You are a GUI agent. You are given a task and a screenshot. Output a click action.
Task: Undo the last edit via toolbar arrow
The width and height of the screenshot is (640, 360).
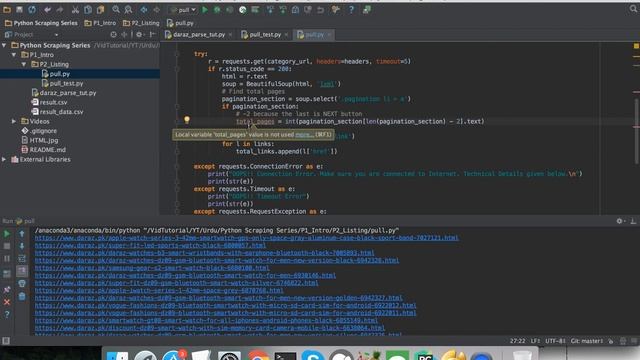click(48, 9)
